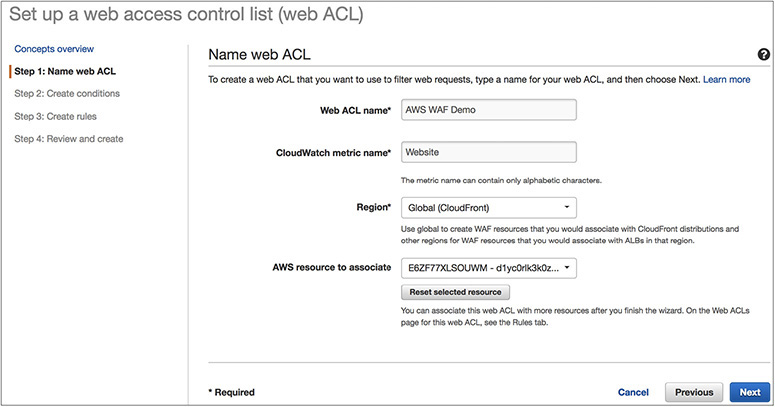Select Step 1: Name web ACL
The width and height of the screenshot is (775, 407).
(x=65, y=71)
